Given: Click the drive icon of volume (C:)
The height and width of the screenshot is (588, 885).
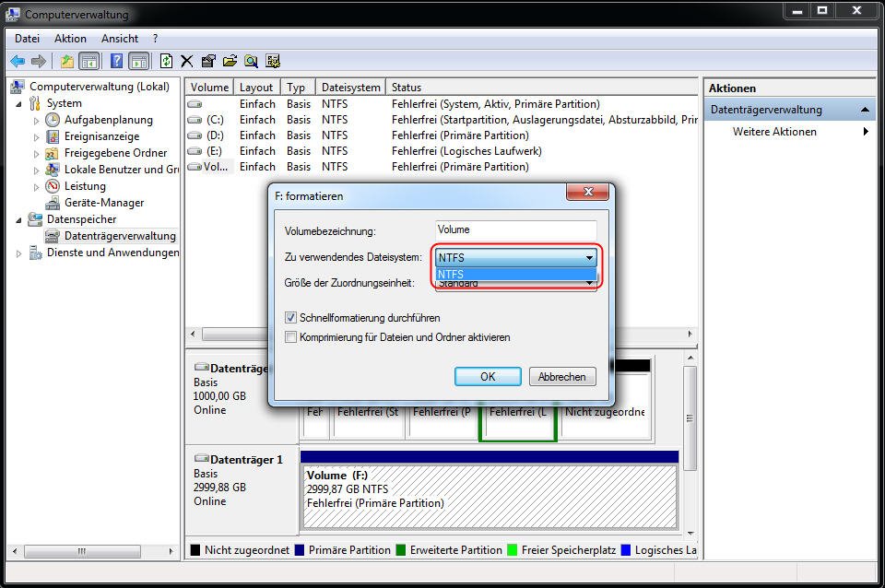Looking at the screenshot, I should point(195,120).
